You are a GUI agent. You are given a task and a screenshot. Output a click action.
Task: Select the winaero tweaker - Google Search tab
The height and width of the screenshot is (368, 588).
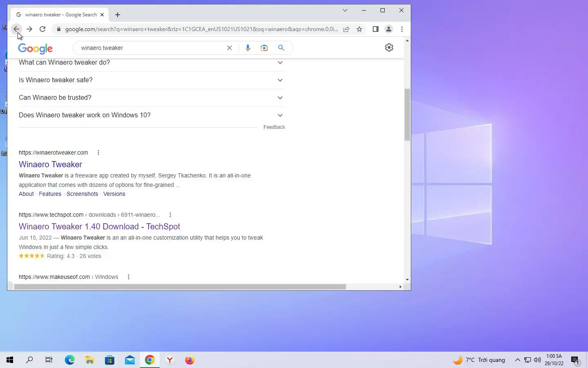(59, 15)
